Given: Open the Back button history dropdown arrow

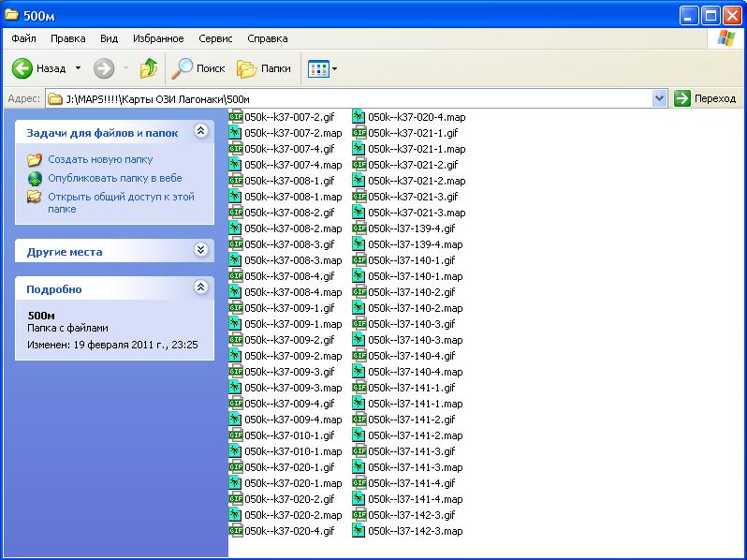Looking at the screenshot, I should click(x=78, y=68).
